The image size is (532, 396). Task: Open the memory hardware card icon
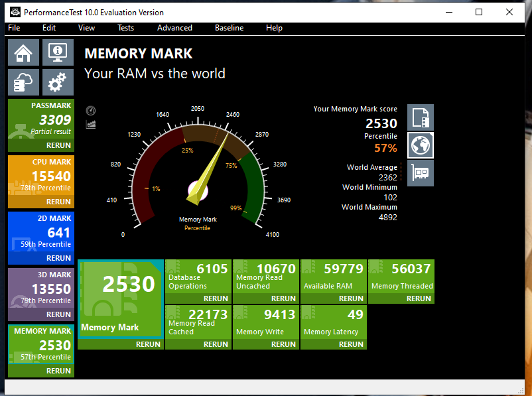click(x=421, y=173)
